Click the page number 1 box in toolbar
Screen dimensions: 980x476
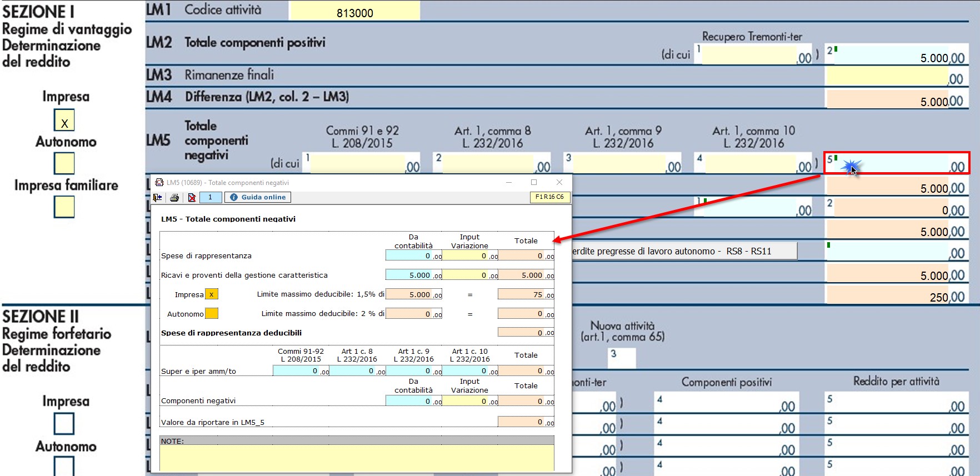211,197
